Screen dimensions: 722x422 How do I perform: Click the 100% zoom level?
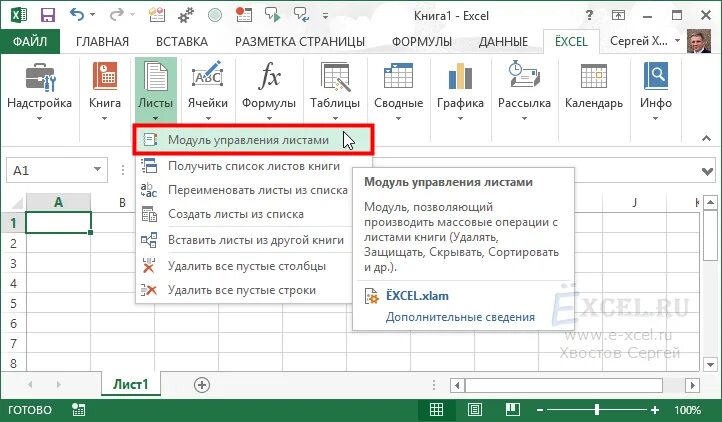coord(687,410)
